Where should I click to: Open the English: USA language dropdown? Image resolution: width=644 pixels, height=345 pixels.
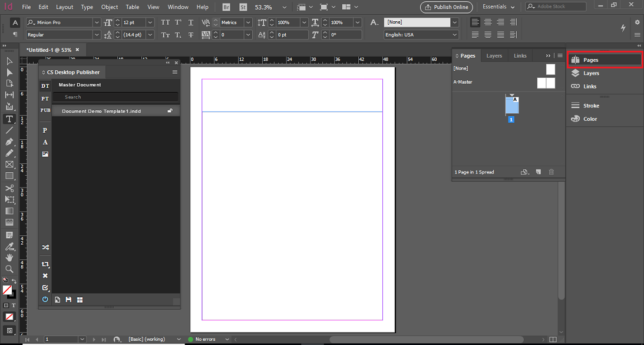(454, 35)
